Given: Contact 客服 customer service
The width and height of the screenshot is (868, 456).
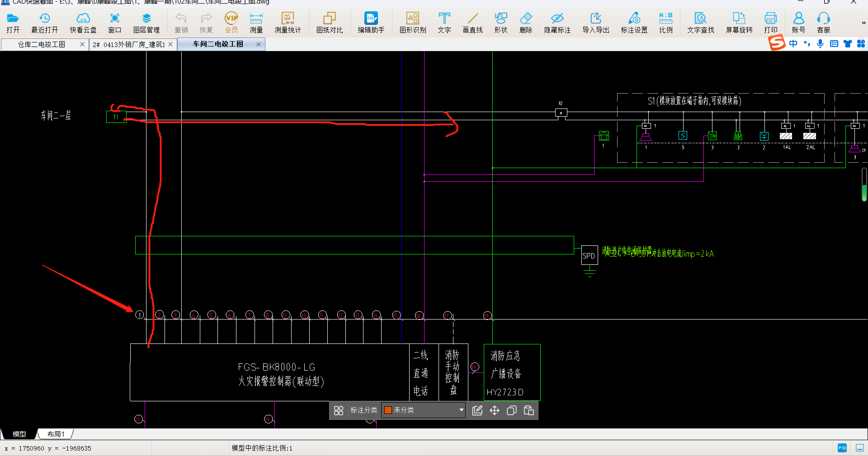Looking at the screenshot, I should coord(824,23).
